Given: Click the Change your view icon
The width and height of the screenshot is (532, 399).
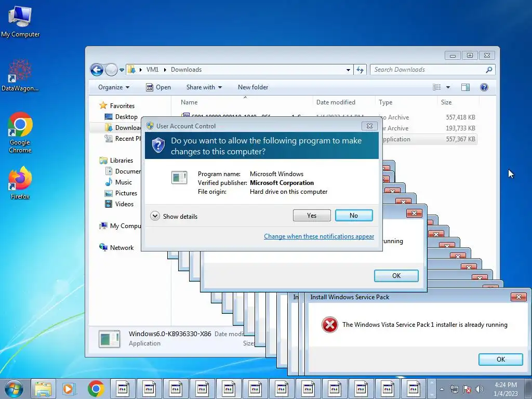Looking at the screenshot, I should (x=436, y=87).
